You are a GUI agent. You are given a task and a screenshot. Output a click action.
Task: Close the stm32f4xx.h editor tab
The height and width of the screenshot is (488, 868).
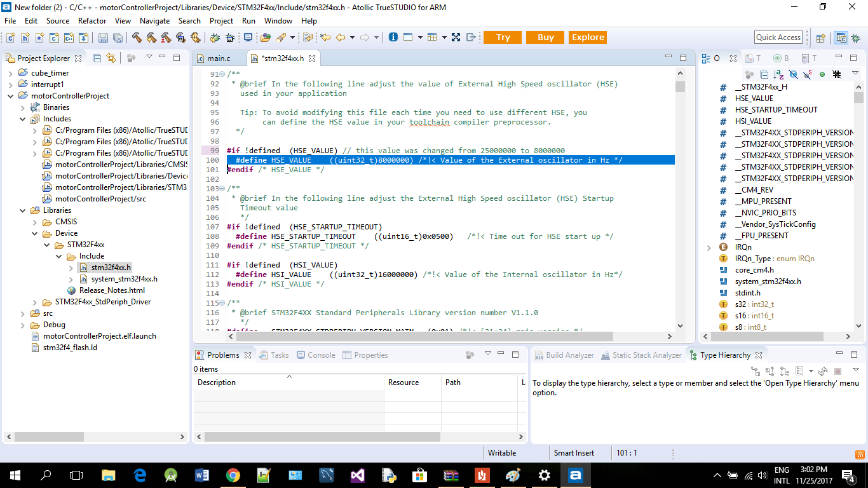tap(311, 58)
